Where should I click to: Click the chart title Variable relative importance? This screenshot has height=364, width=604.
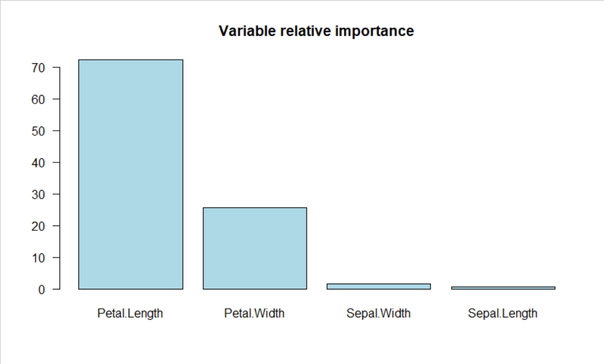pos(316,31)
